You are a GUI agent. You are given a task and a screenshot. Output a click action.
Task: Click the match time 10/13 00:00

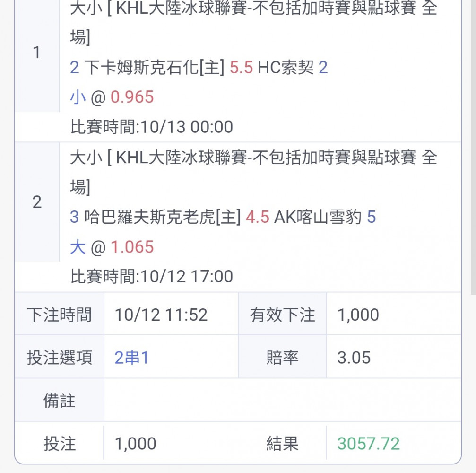186,127
